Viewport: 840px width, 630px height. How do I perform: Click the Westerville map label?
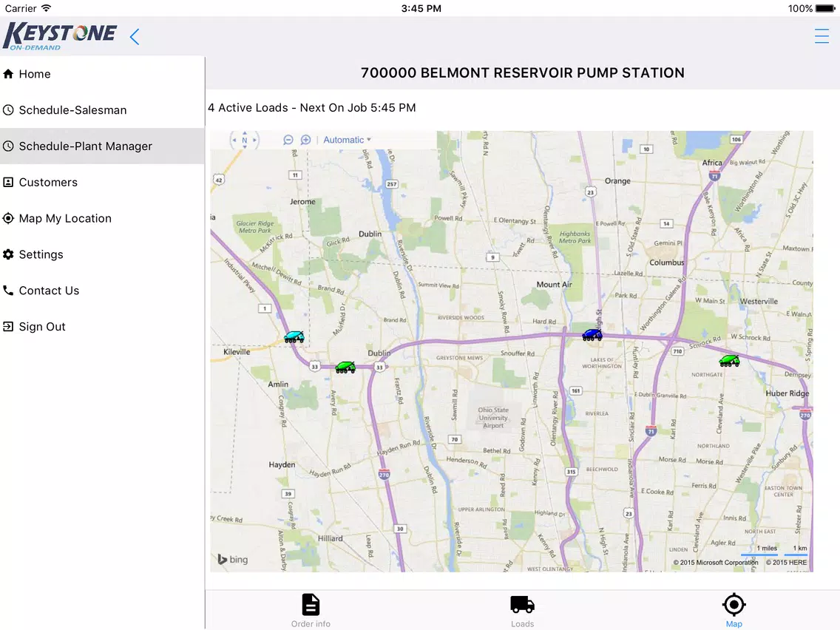tap(759, 301)
